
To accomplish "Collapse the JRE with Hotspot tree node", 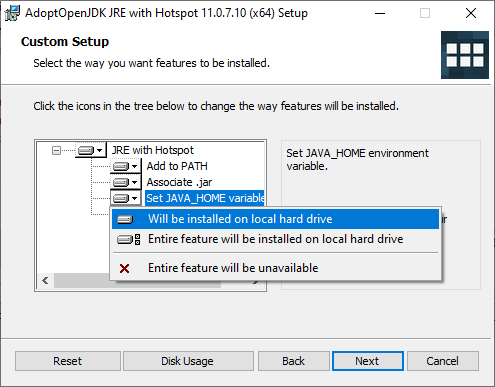I will [56, 151].
